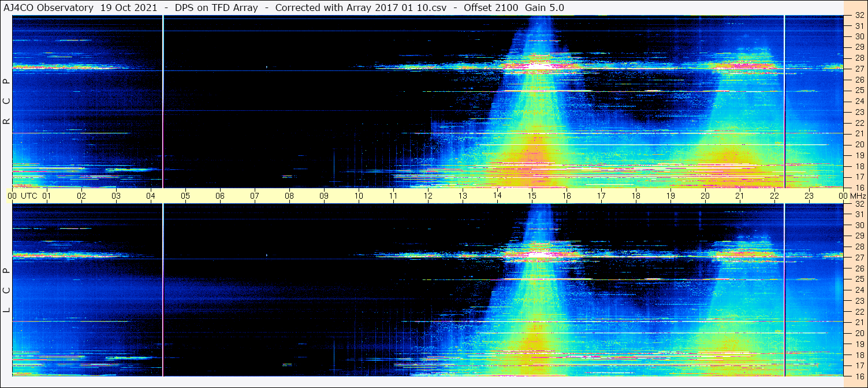868x388 pixels.
Task: Click the MHz unit label at axis end
Action: [x=856, y=196]
